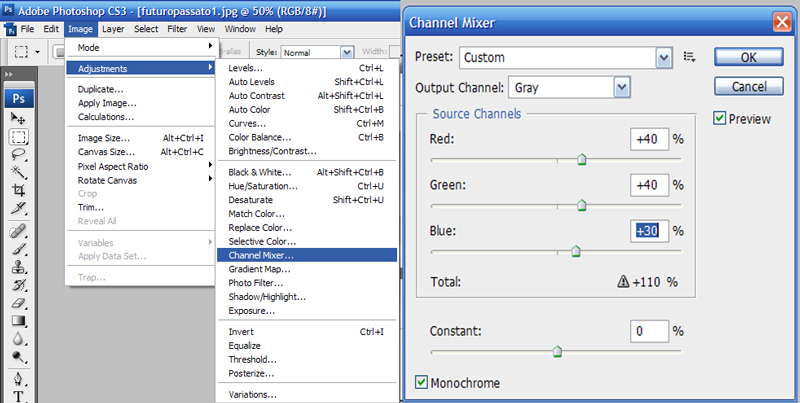Select the Move tool

tap(18, 119)
